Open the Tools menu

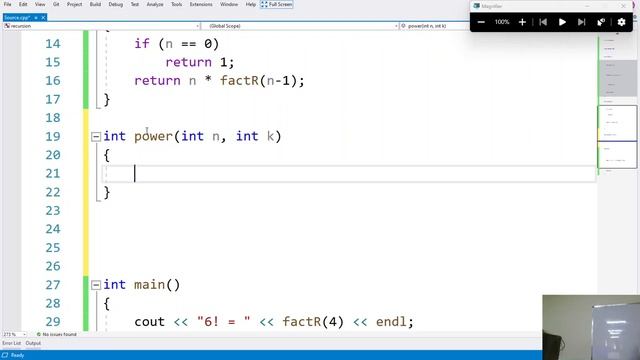[x=176, y=4]
